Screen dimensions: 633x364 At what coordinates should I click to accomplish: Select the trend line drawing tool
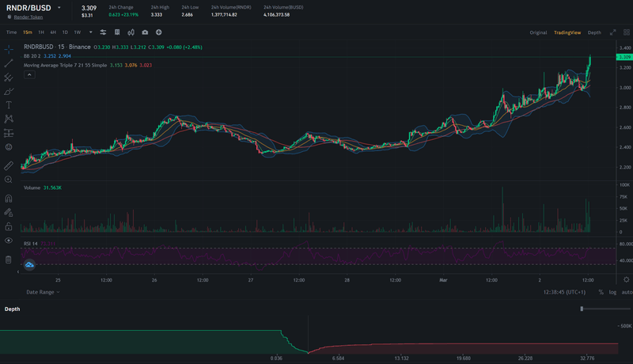(x=9, y=63)
